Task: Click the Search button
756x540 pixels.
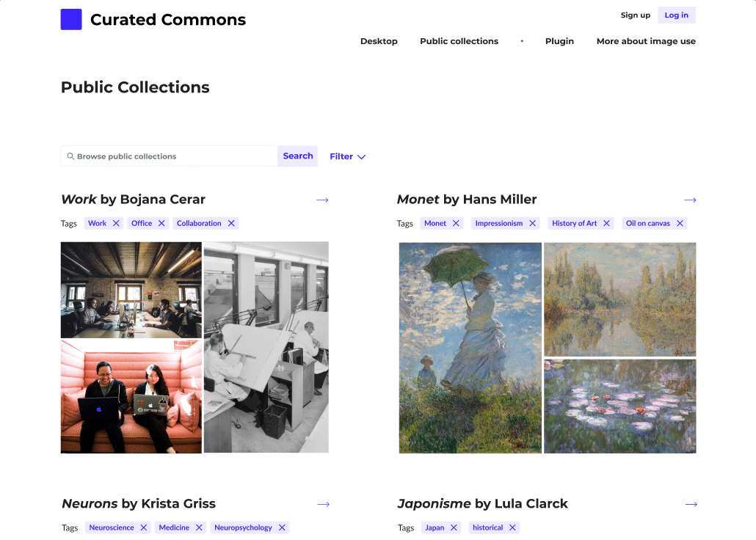Action: pos(297,156)
